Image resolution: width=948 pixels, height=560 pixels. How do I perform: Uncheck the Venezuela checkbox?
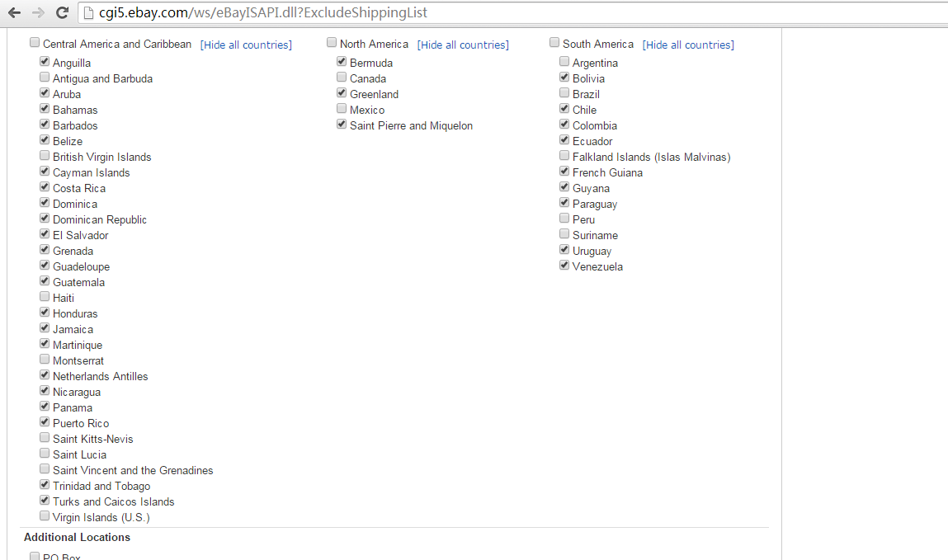click(564, 266)
